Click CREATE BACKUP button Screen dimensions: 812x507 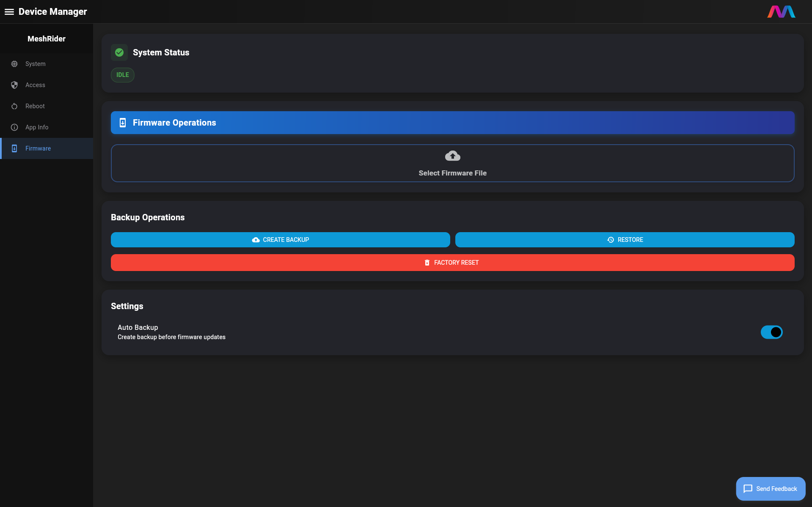tap(280, 240)
